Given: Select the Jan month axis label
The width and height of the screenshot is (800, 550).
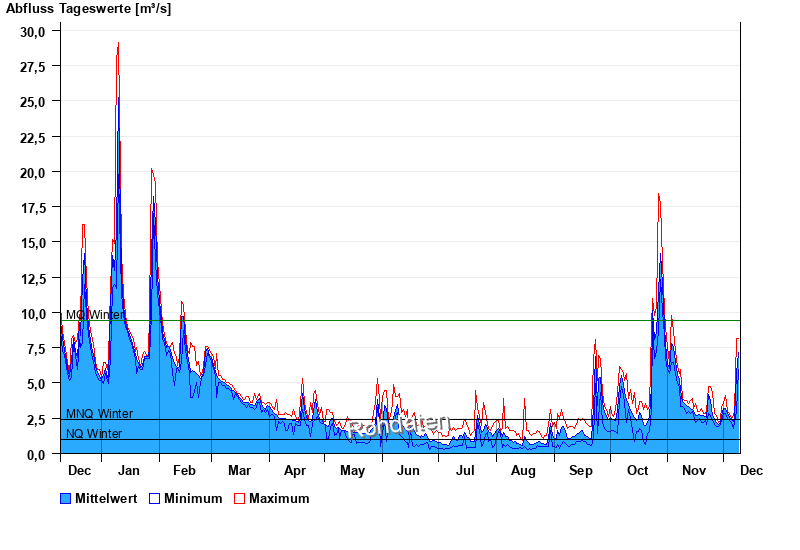Looking at the screenshot, I should coord(130,470).
